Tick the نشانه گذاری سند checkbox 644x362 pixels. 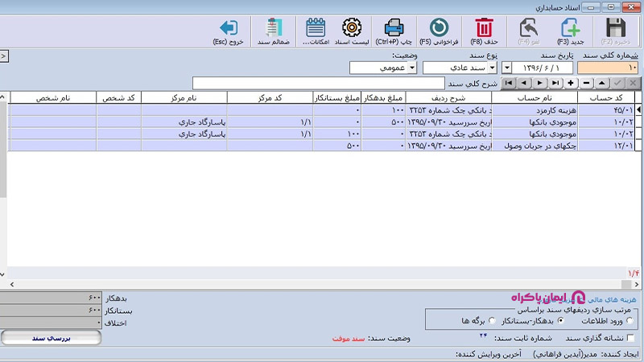[x=631, y=338]
